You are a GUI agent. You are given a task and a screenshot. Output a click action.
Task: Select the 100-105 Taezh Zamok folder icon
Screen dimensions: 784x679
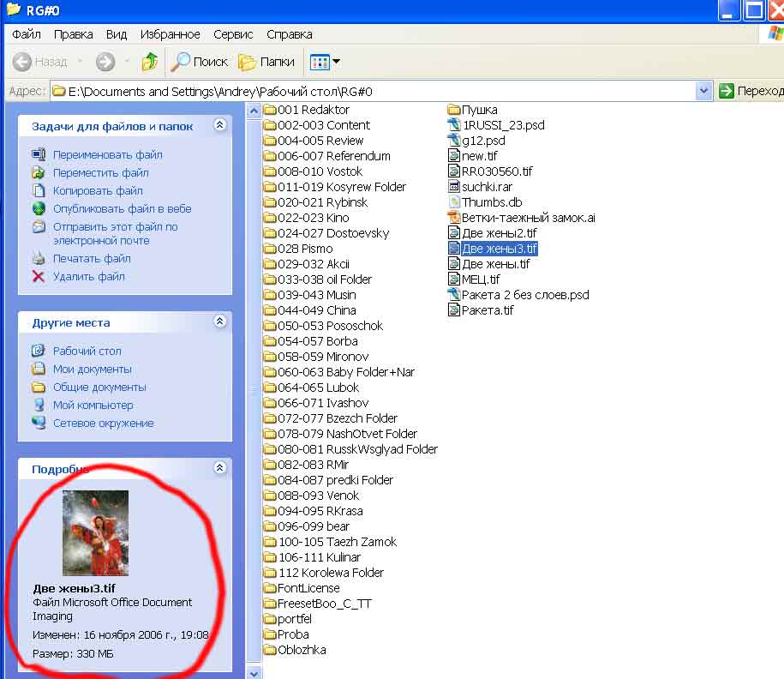click(270, 542)
